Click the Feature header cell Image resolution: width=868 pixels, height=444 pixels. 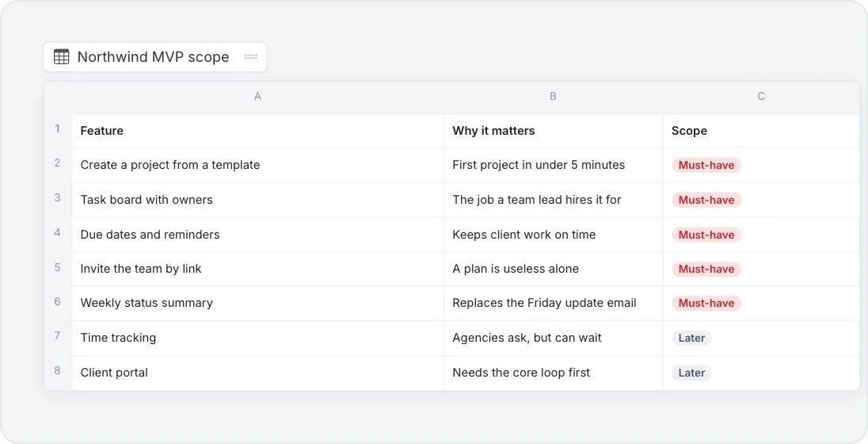pyautogui.click(x=258, y=131)
